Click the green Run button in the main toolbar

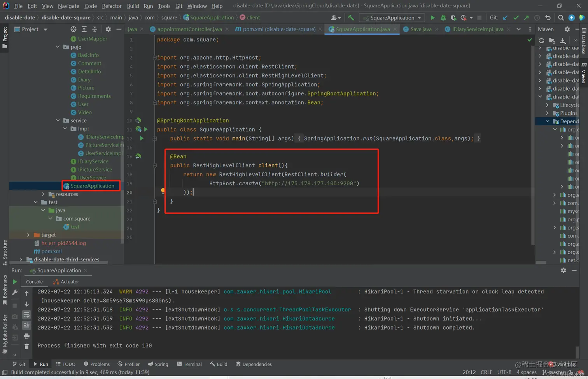(x=432, y=18)
